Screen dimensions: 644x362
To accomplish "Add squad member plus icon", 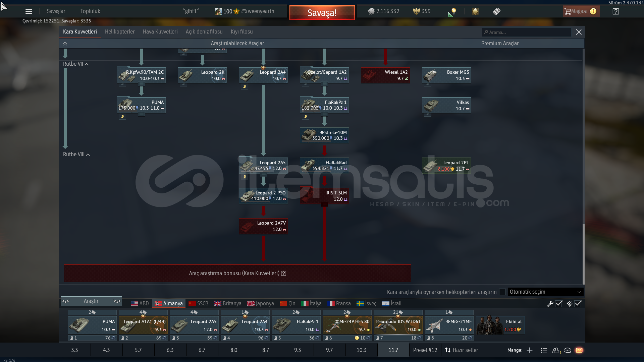I will click(x=530, y=350).
